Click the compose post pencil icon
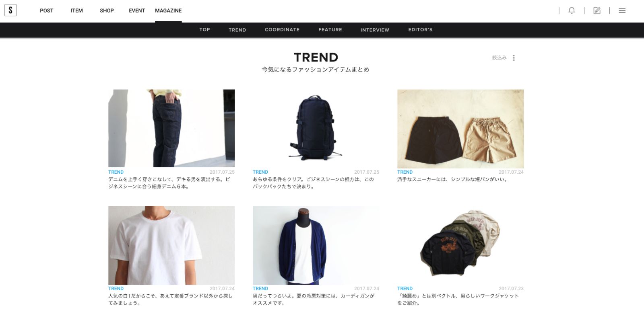The height and width of the screenshot is (312, 644). pyautogui.click(x=597, y=10)
